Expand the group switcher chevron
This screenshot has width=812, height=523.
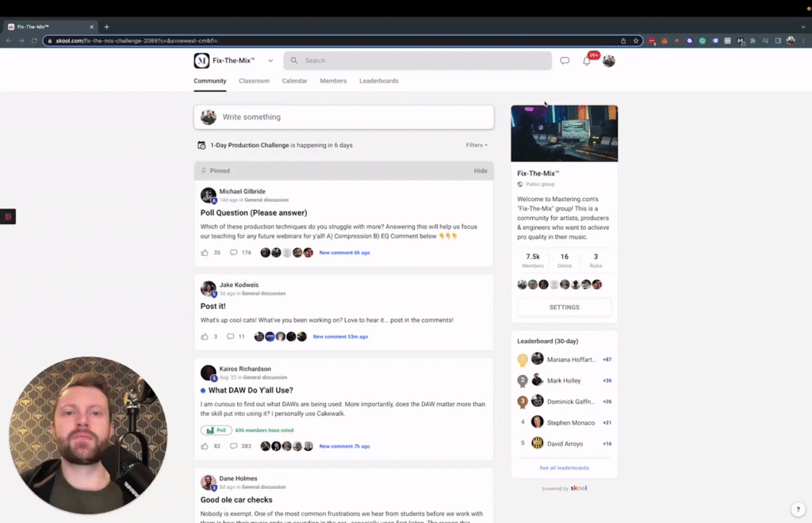click(x=270, y=60)
